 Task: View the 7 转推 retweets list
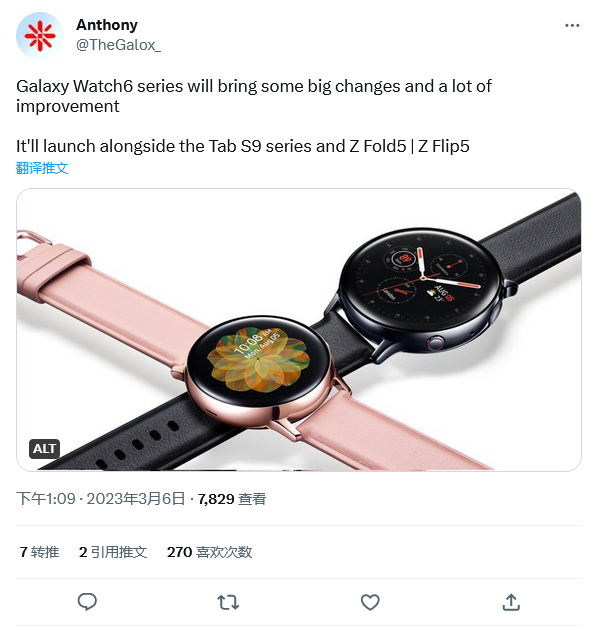40,552
